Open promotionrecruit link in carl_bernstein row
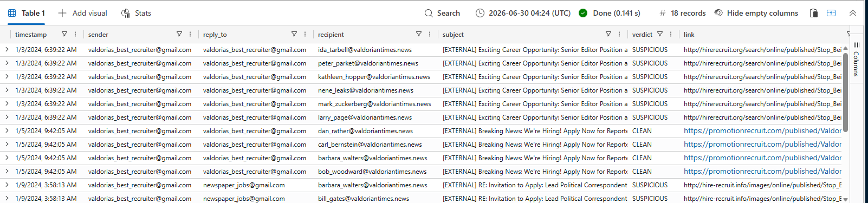This screenshot has height=203, width=868. (x=762, y=144)
